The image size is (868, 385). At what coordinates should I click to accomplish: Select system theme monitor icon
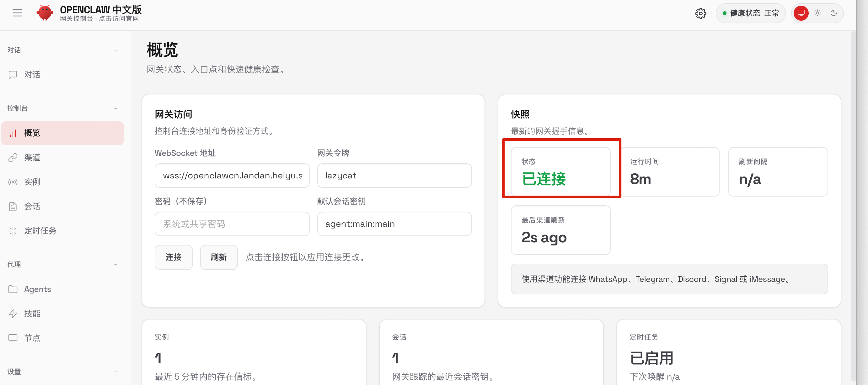tap(801, 13)
